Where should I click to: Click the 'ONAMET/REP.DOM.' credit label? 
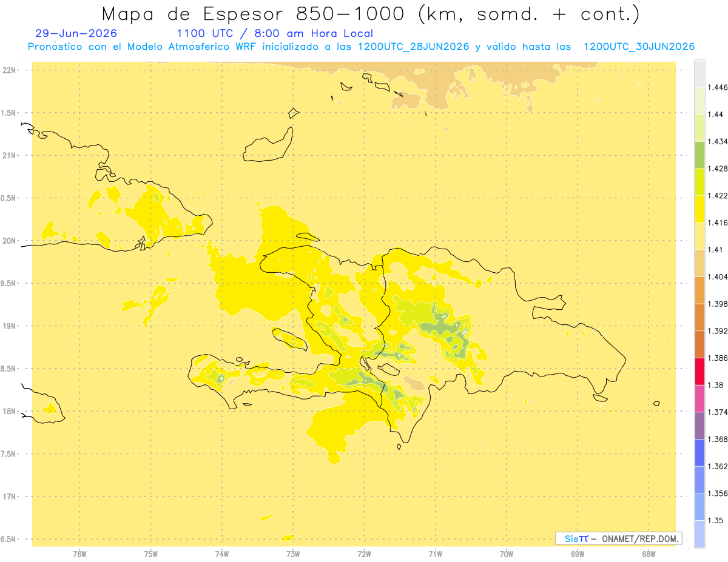pyautogui.click(x=641, y=538)
